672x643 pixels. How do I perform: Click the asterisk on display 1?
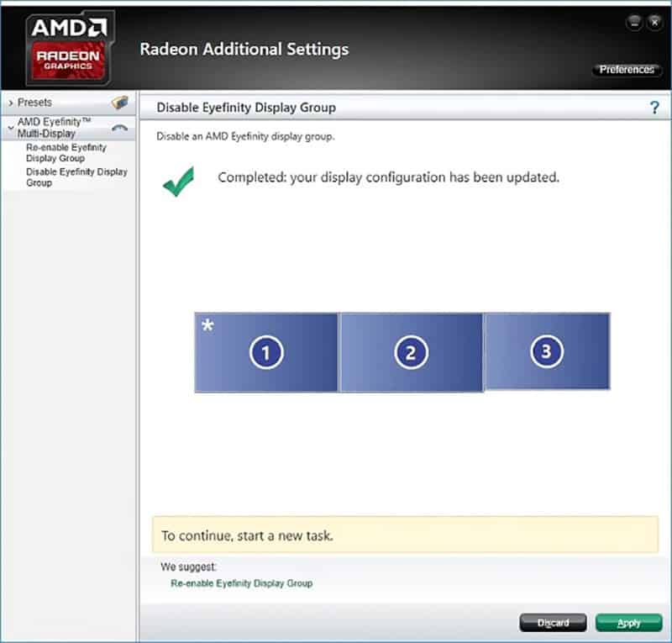coord(207,325)
